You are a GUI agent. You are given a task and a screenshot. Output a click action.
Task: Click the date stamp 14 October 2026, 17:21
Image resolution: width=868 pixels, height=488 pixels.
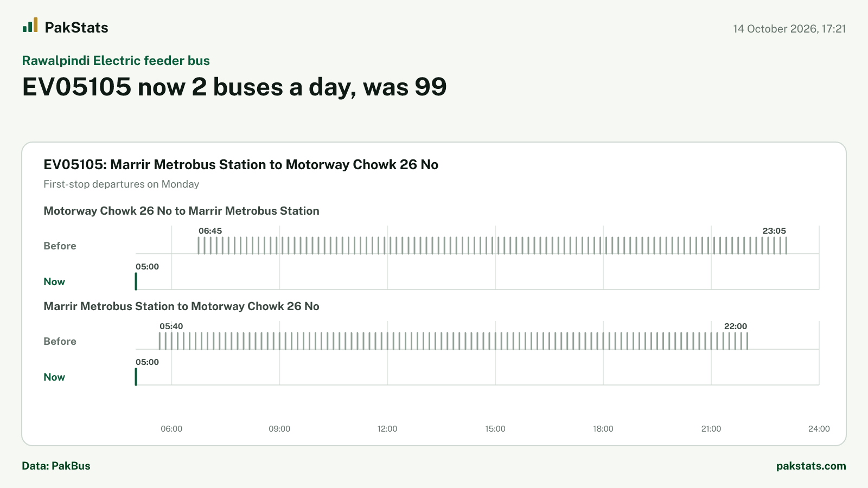pyautogui.click(x=789, y=29)
